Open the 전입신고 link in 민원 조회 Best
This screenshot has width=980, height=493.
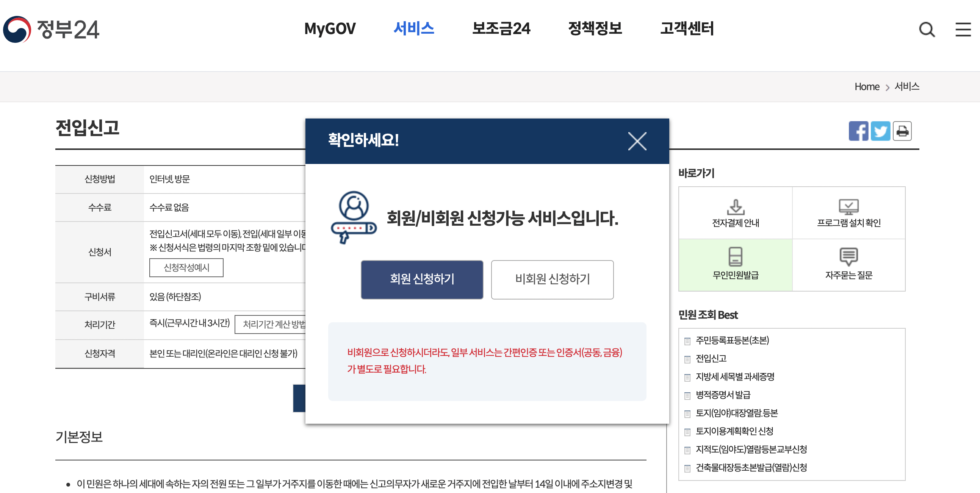point(712,359)
